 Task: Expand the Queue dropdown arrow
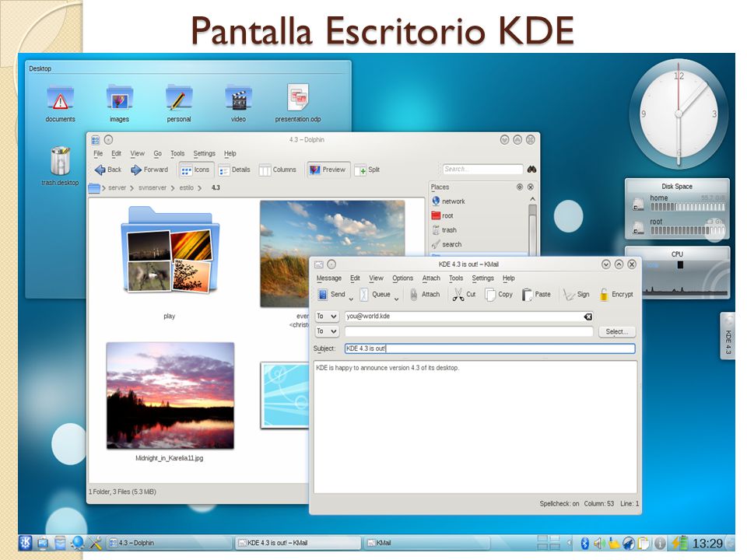396,299
